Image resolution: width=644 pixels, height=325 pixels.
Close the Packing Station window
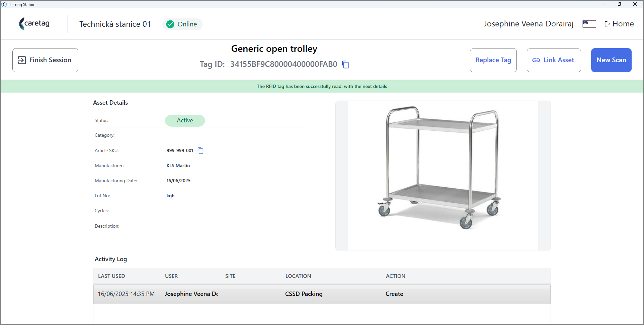pyautogui.click(x=635, y=4)
